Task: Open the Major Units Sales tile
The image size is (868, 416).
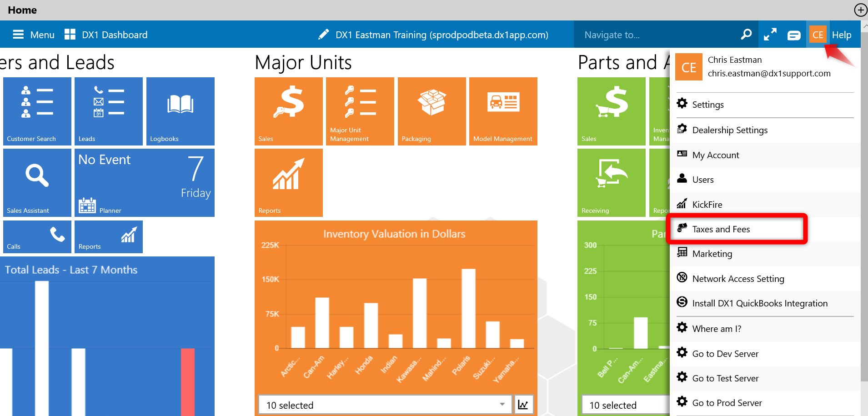Action: click(x=289, y=111)
